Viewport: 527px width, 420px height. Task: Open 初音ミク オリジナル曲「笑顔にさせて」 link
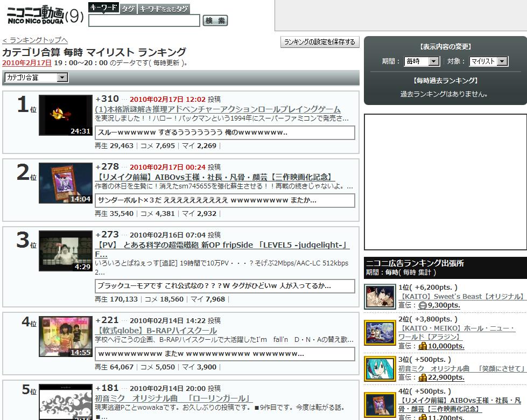(x=462, y=368)
